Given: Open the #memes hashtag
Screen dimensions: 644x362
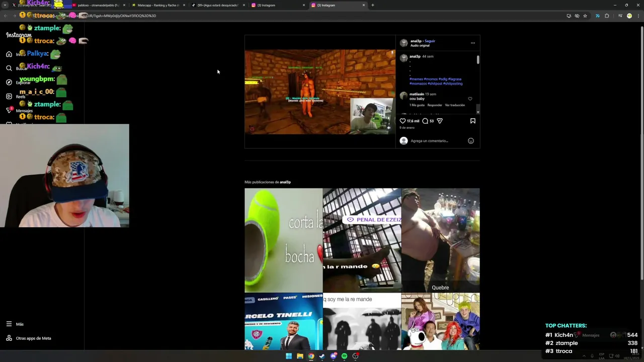Looking at the screenshot, I should click(x=416, y=79).
